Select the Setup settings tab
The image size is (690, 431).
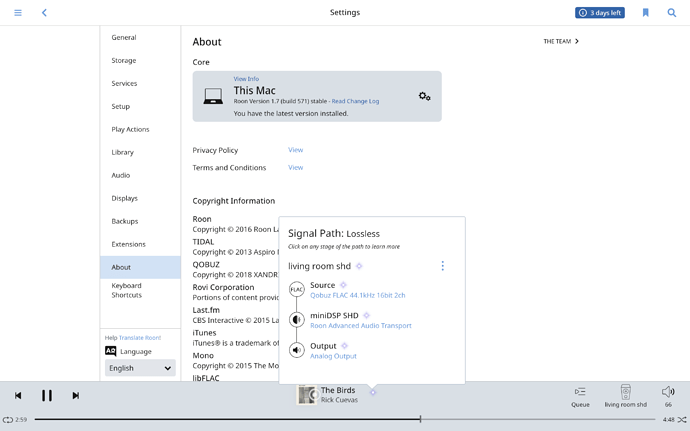tap(140, 107)
